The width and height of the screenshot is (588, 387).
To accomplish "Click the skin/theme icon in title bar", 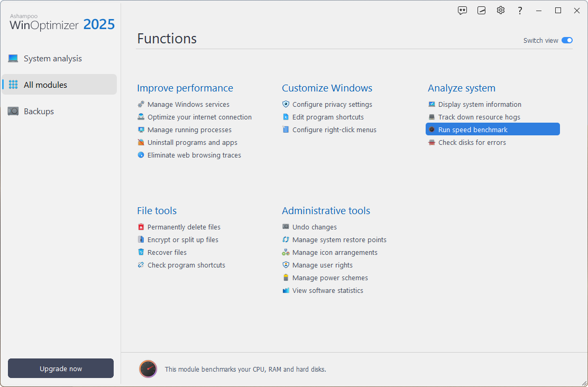I will pos(482,11).
